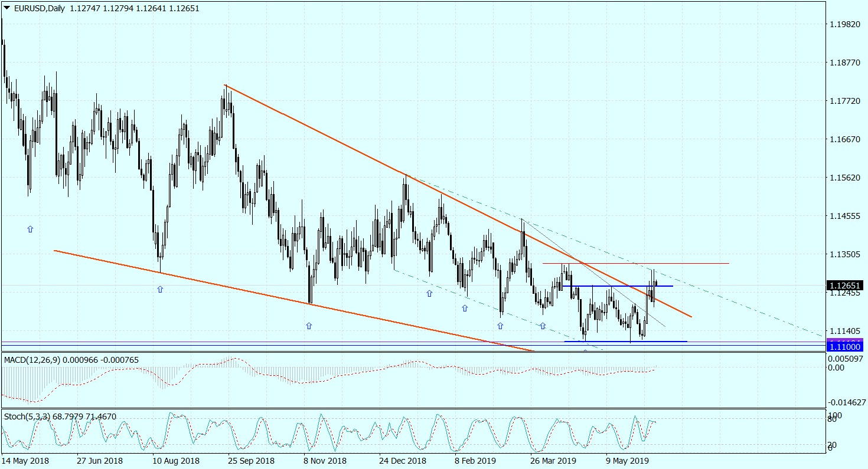Image resolution: width=868 pixels, height=469 pixels.
Task: Click the Stochastic scale value 20
Action: pos(833,445)
